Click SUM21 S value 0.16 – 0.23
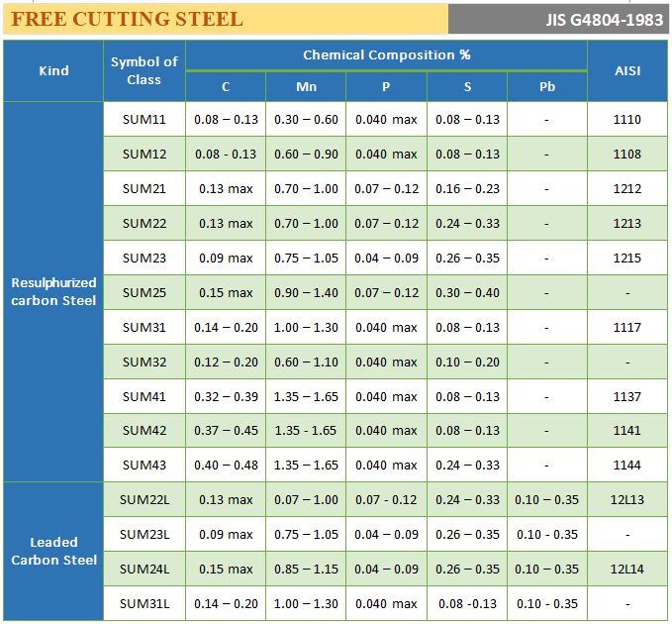 (x=467, y=189)
